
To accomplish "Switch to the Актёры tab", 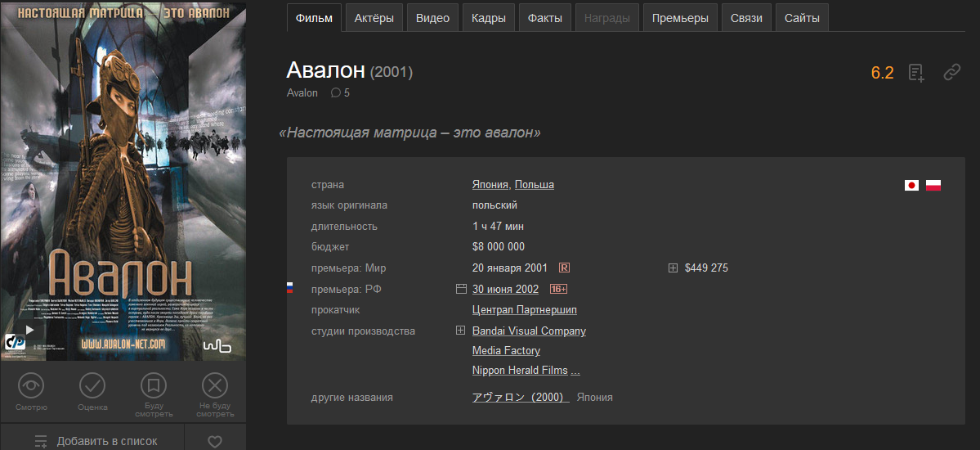I will 374,17.
